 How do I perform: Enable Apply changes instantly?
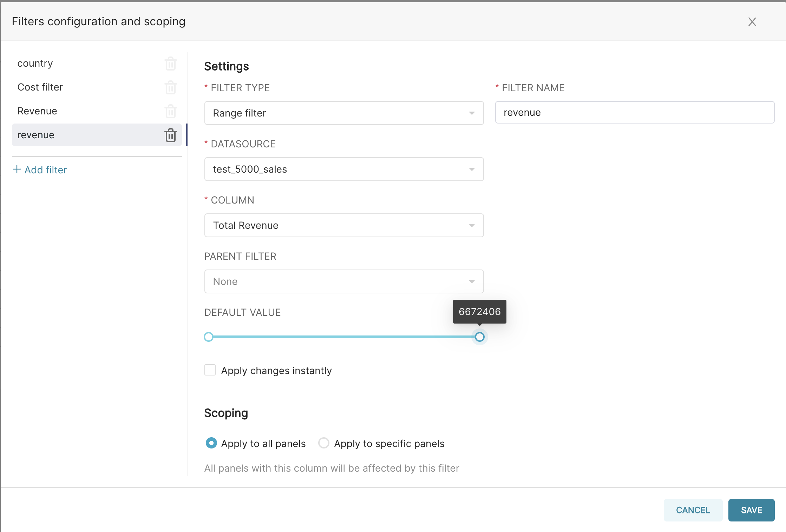coord(210,370)
